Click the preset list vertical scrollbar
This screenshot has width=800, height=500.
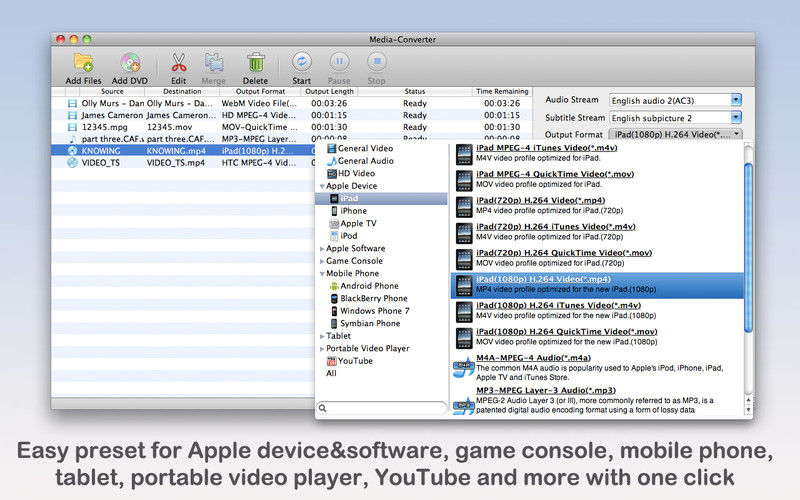coord(748,247)
